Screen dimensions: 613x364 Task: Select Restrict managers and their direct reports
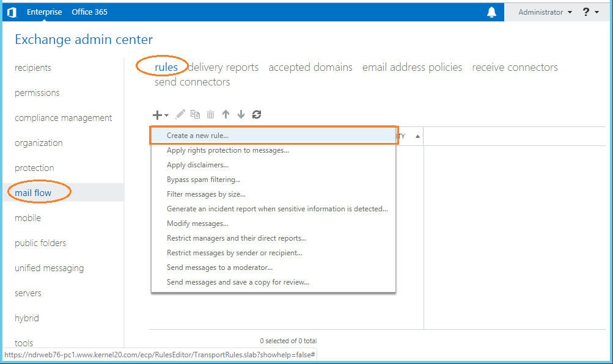coord(273,238)
